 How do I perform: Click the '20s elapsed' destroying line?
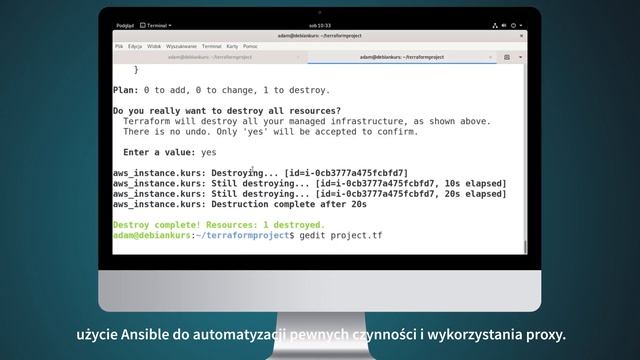309,194
